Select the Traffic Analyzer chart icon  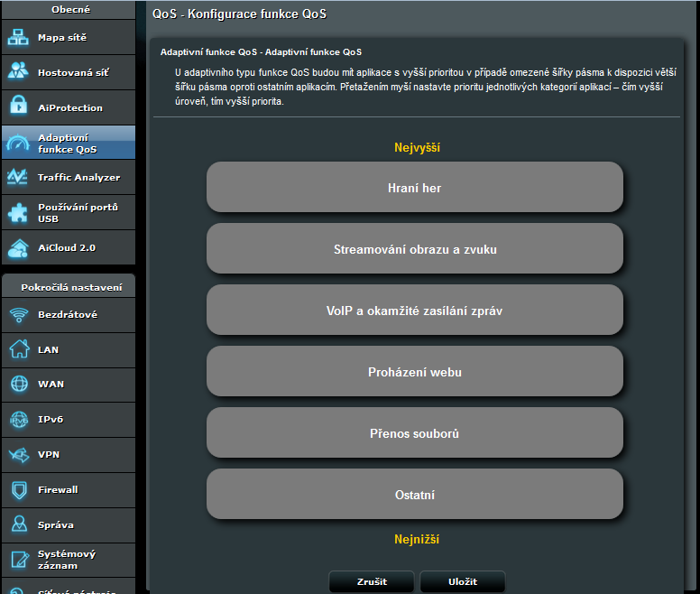(19, 177)
